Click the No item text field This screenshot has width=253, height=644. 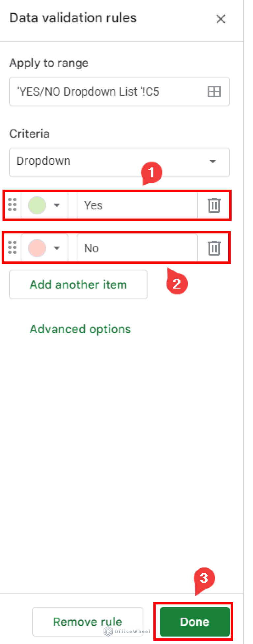coord(137,248)
